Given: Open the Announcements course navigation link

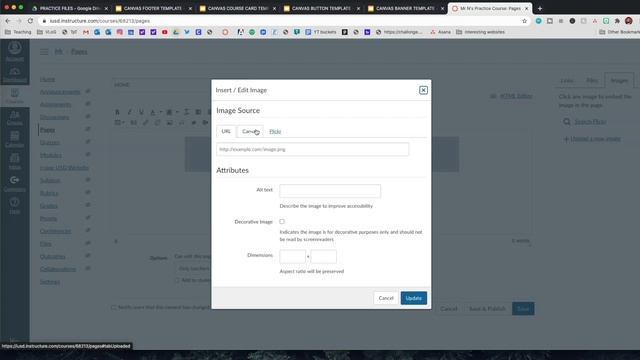Looking at the screenshot, I should point(60,92).
